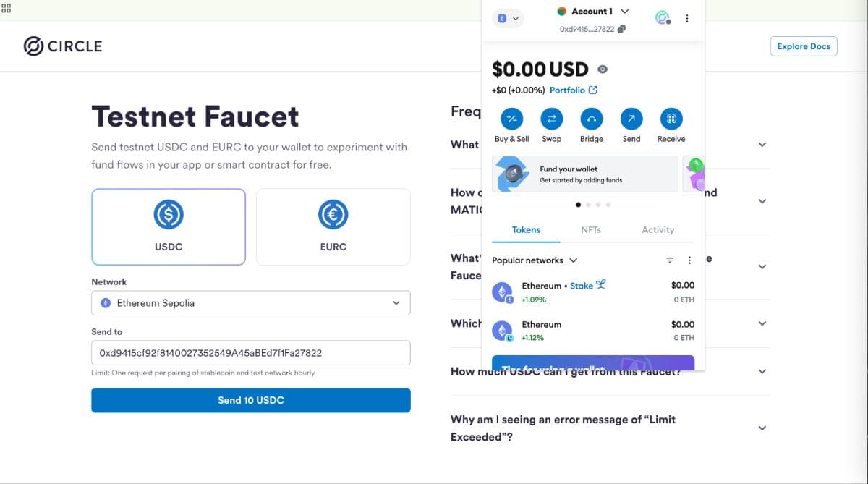Click the token filter icon above the list
This screenshot has height=484, width=868.
pyautogui.click(x=668, y=260)
